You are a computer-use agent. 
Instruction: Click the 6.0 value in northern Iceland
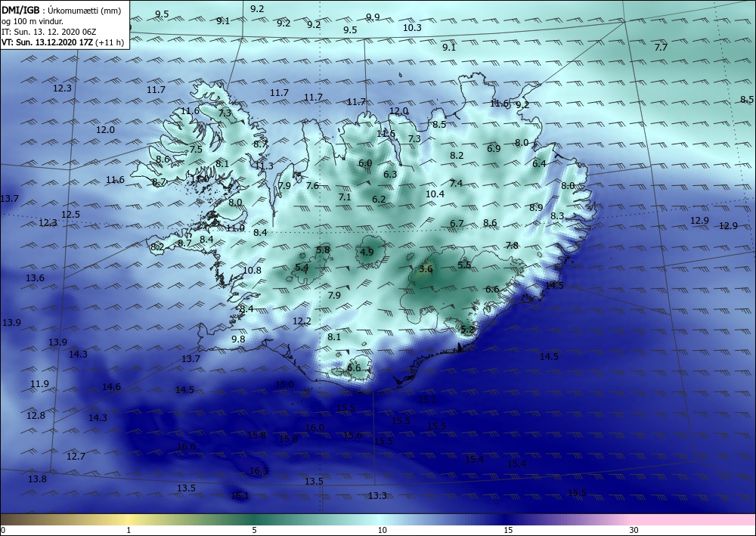(365, 163)
